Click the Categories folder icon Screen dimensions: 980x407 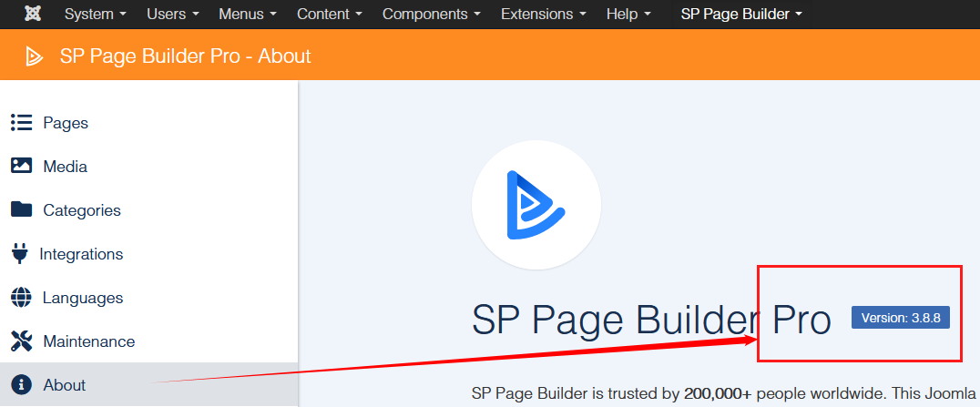(x=21, y=210)
